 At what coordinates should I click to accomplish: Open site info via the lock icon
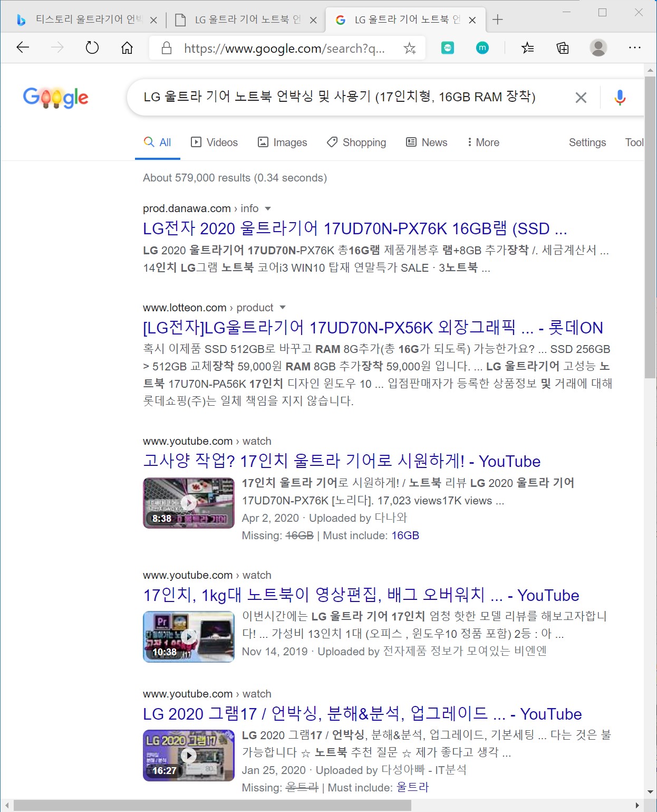point(167,48)
